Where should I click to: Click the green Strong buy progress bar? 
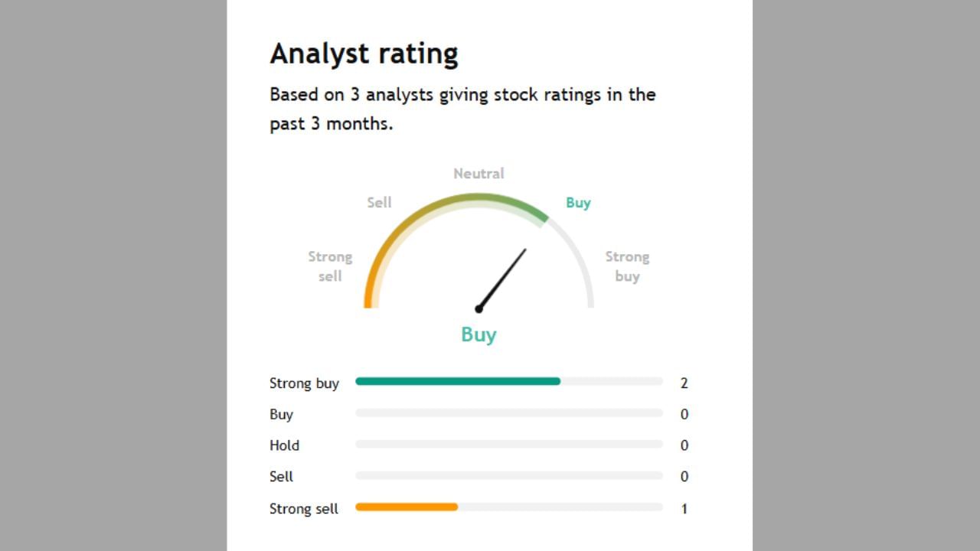tap(458, 381)
